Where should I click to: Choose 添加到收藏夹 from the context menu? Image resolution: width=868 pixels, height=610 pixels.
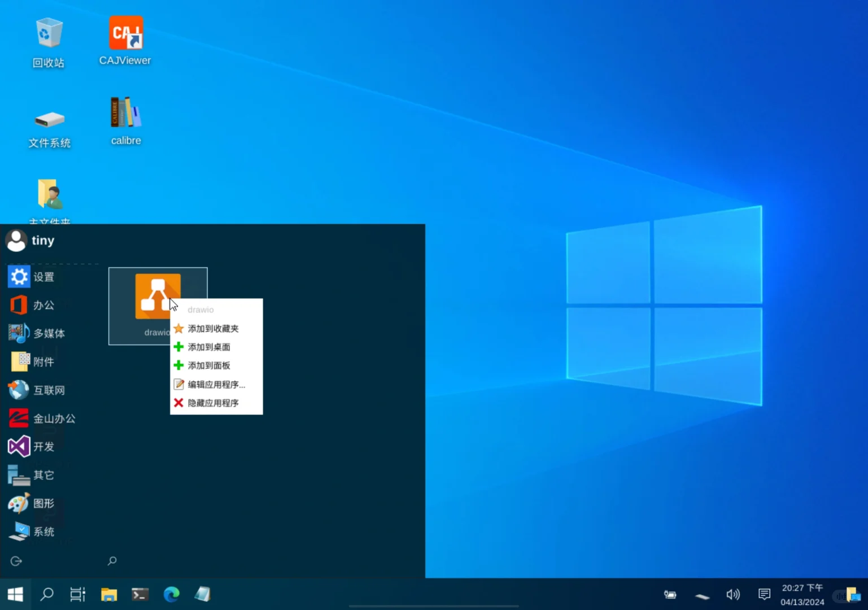point(216,328)
